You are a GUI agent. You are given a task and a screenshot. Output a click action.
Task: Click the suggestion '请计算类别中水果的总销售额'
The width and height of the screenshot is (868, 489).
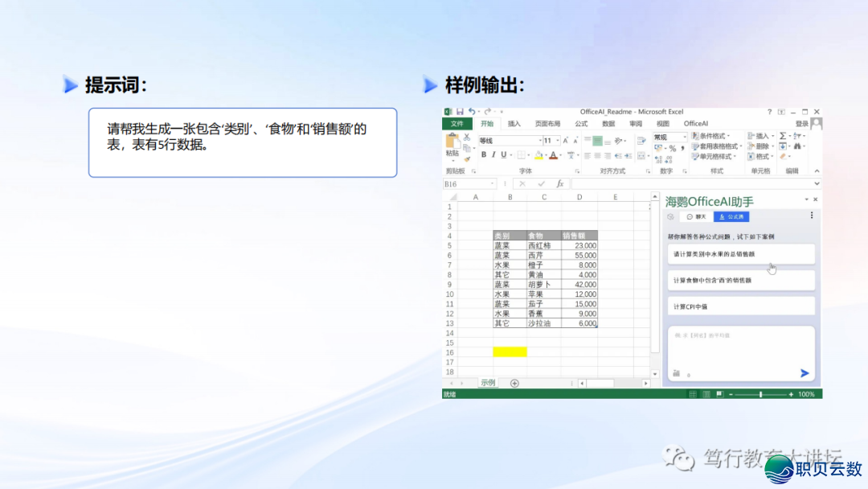(739, 254)
